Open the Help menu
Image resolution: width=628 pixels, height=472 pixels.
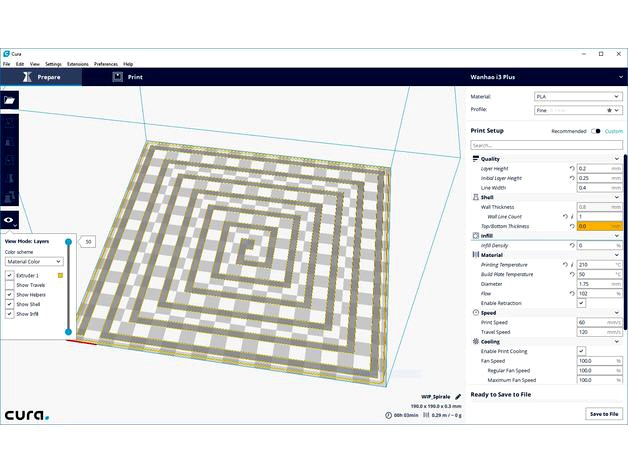tap(128, 64)
